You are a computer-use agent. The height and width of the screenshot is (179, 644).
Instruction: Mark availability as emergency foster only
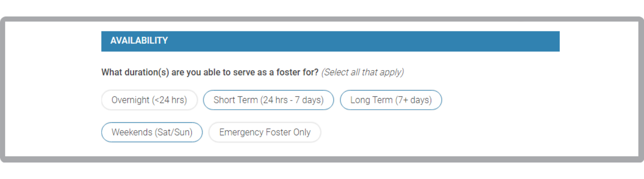265,132
